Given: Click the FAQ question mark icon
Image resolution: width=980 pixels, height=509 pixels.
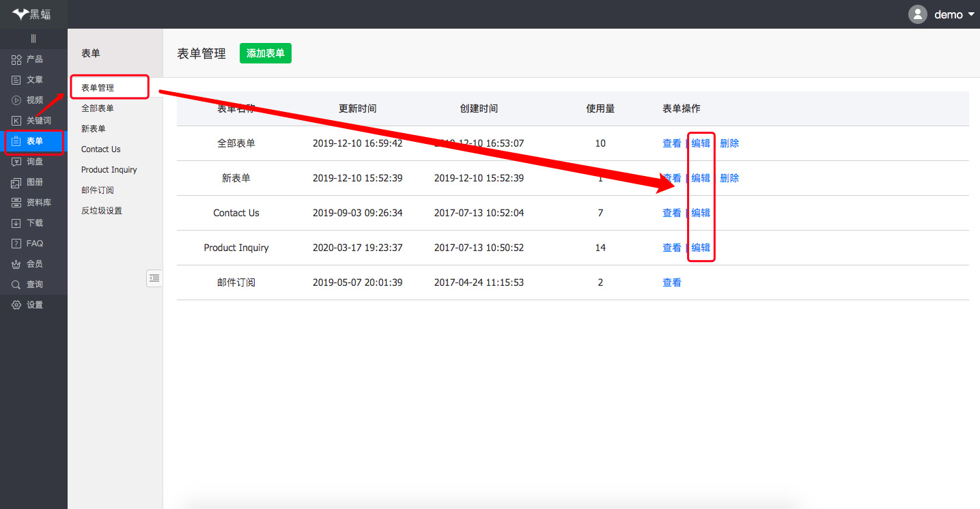Looking at the screenshot, I should [x=16, y=244].
